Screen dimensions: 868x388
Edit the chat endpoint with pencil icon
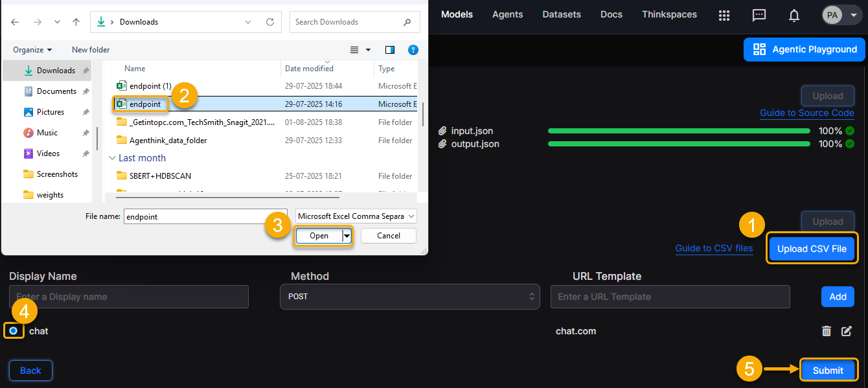pos(846,331)
